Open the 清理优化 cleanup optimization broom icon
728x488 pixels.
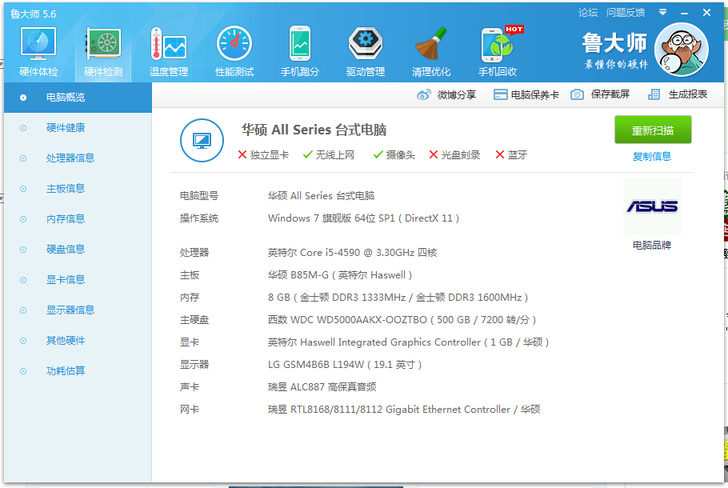tap(431, 45)
